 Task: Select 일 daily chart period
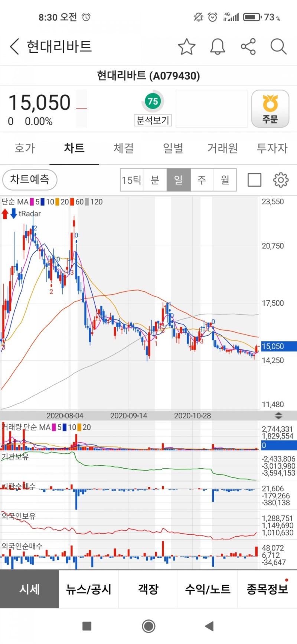[179, 180]
